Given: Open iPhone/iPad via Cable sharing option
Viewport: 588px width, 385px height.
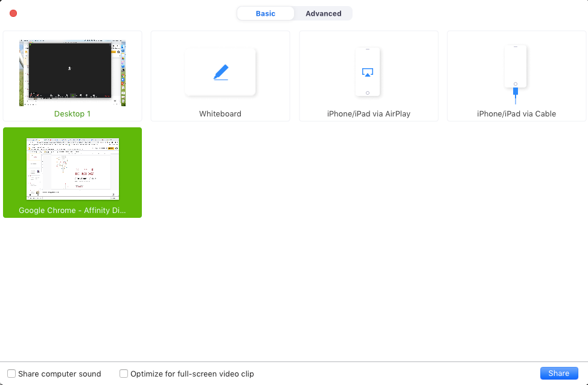Looking at the screenshot, I should coord(516,75).
